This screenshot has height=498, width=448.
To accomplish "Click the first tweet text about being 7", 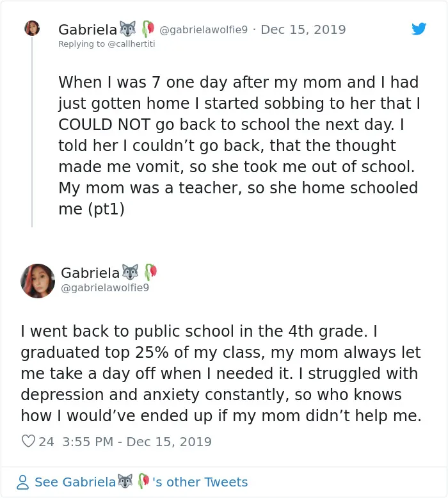I will [239, 145].
